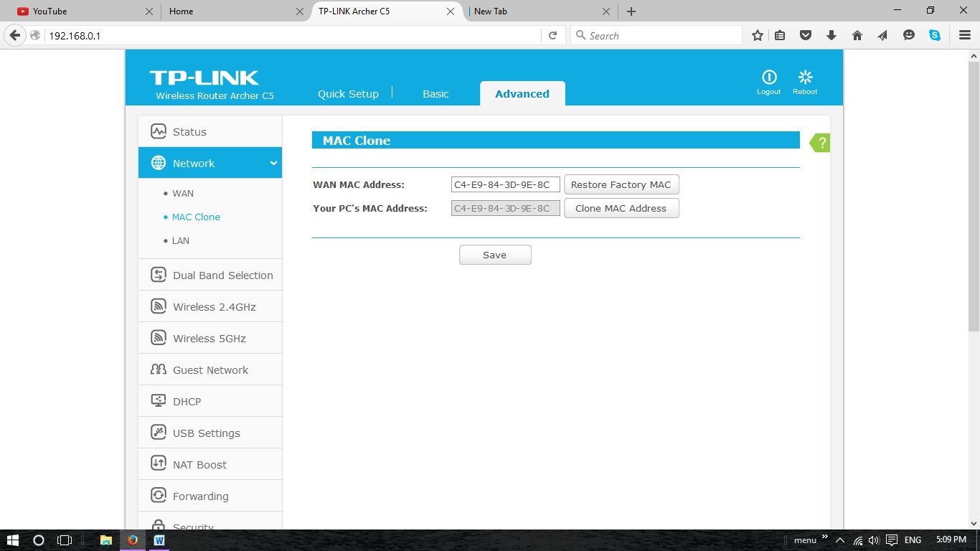
Task: Open the Action Center notification icon
Action: pos(892,540)
